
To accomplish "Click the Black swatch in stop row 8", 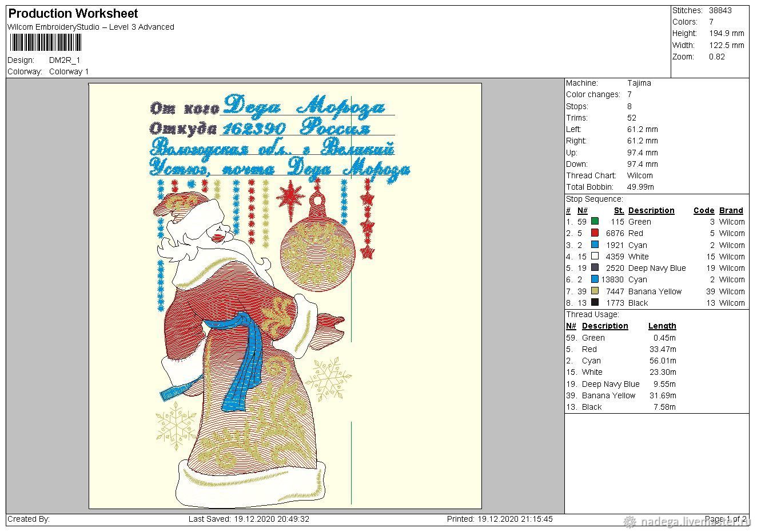I will (x=595, y=303).
